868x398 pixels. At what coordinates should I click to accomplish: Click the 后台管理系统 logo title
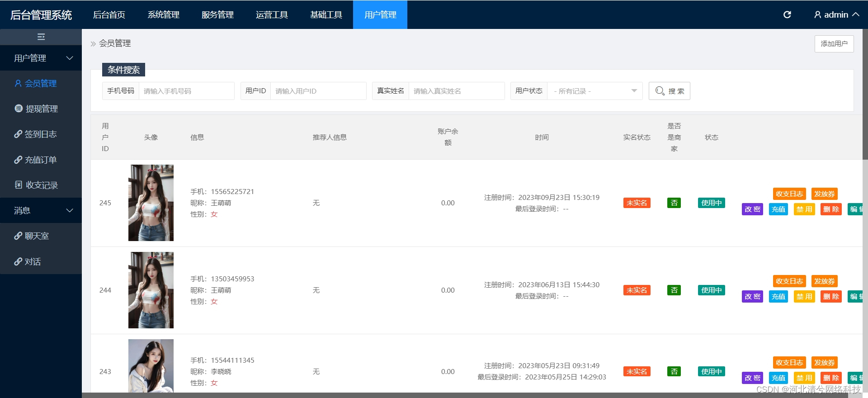click(x=41, y=15)
